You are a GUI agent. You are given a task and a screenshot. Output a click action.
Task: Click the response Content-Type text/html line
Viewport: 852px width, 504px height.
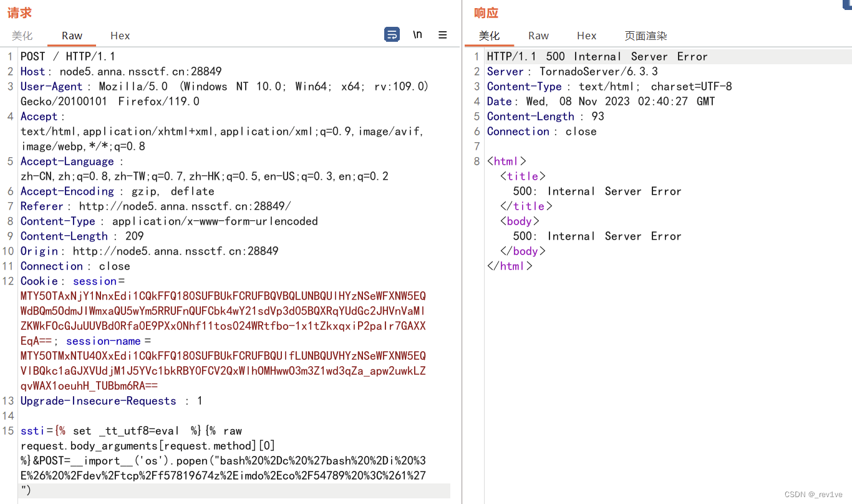pos(609,86)
